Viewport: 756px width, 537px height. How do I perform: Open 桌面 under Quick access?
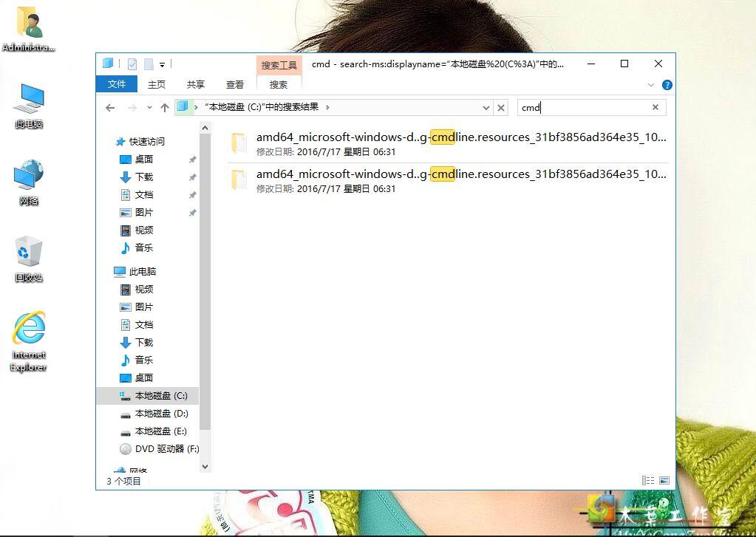point(137,159)
